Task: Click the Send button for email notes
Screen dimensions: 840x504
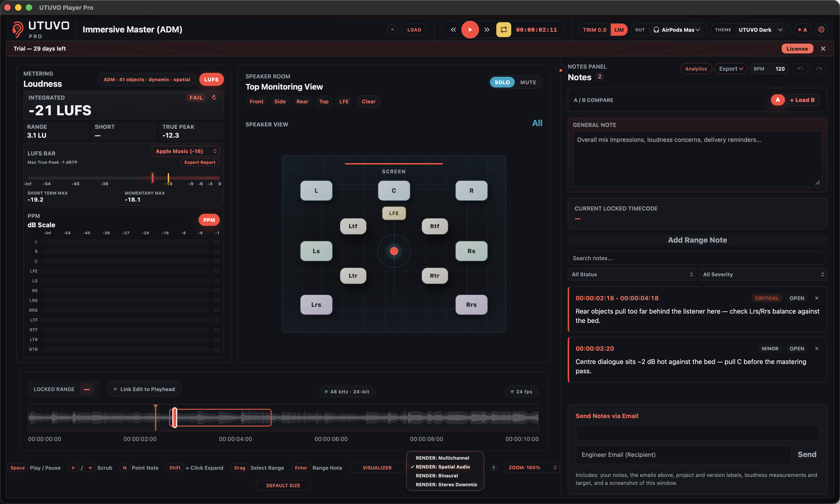Action: point(807,454)
